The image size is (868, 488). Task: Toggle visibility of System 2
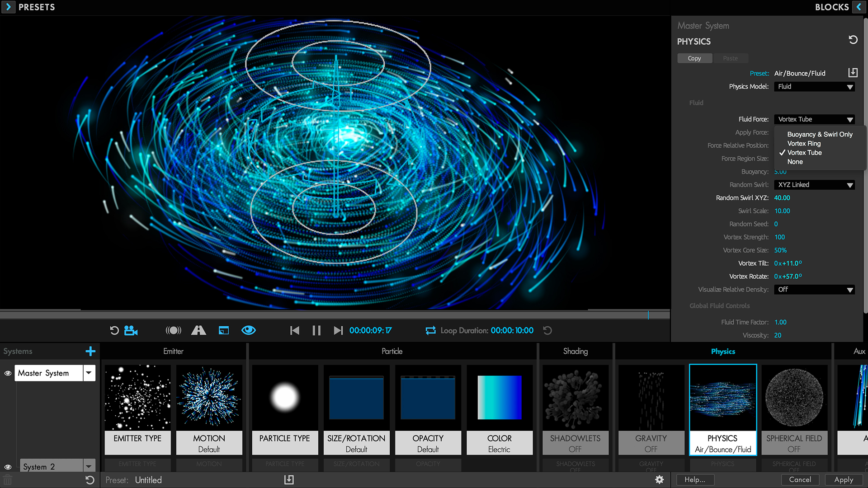8,467
